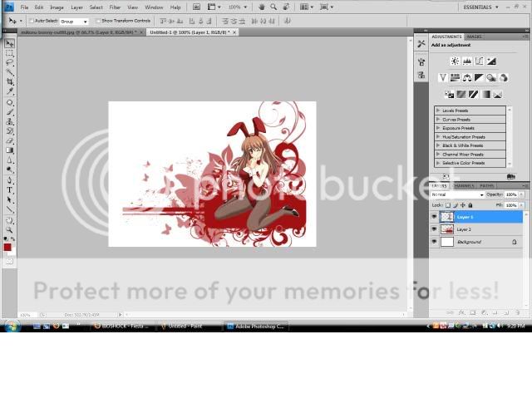Enable Show Transform Controls checkbox
This screenshot has width=532, height=403.
98,21
